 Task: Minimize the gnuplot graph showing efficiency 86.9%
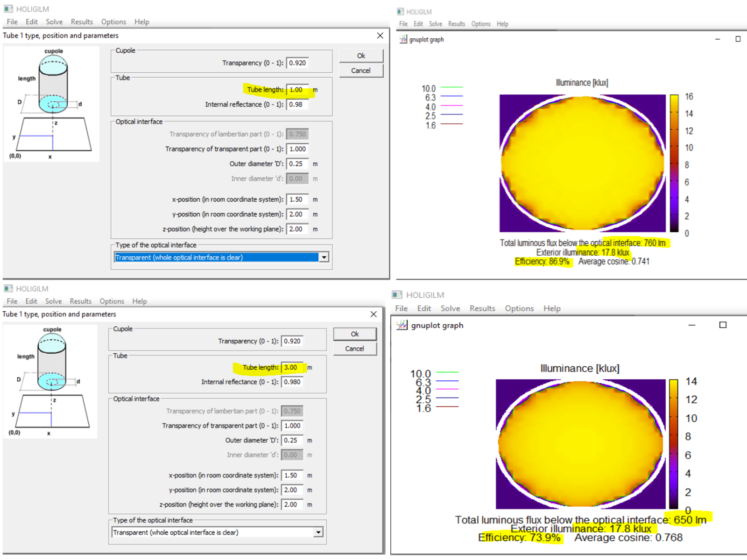[x=718, y=39]
